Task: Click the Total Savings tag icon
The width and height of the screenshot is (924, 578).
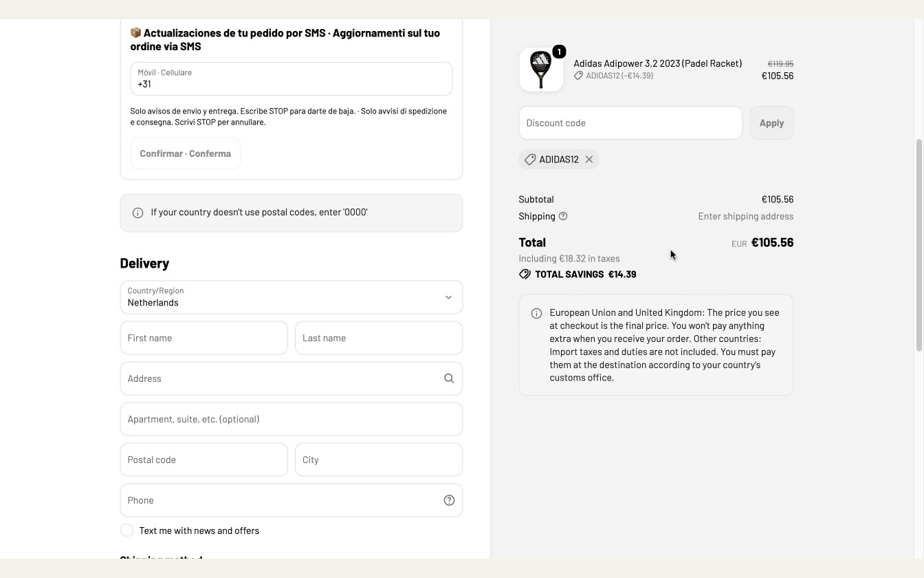Action: (x=525, y=274)
